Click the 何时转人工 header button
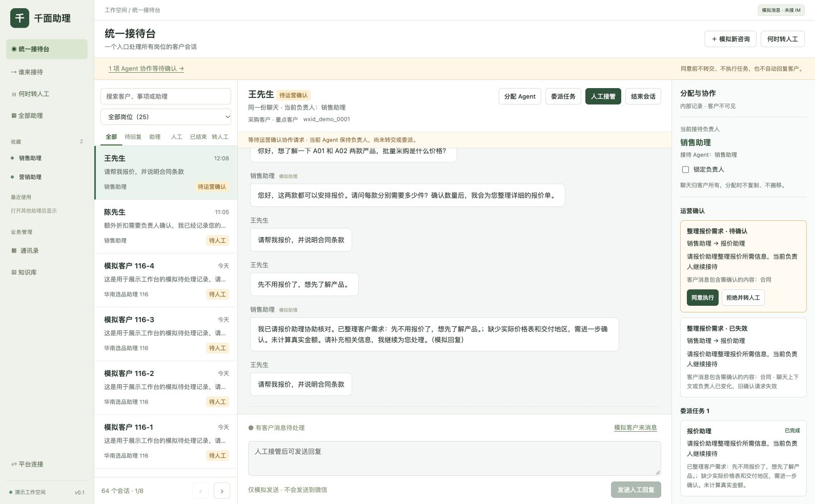Image resolution: width=815 pixels, height=504 pixels. click(x=782, y=39)
